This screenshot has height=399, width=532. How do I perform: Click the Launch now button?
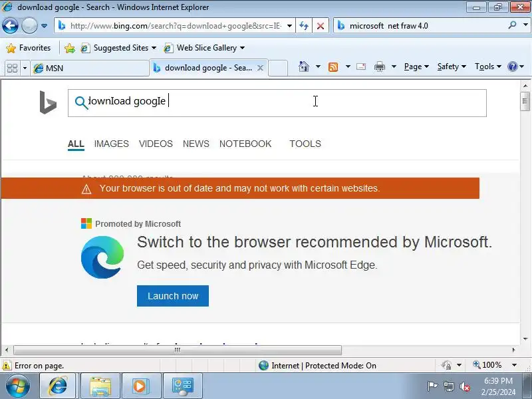173,296
